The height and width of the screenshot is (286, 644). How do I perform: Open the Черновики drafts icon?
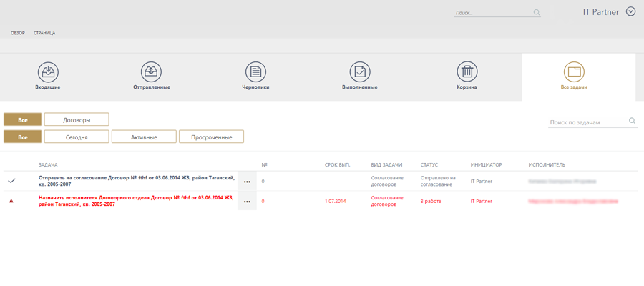[x=256, y=73]
